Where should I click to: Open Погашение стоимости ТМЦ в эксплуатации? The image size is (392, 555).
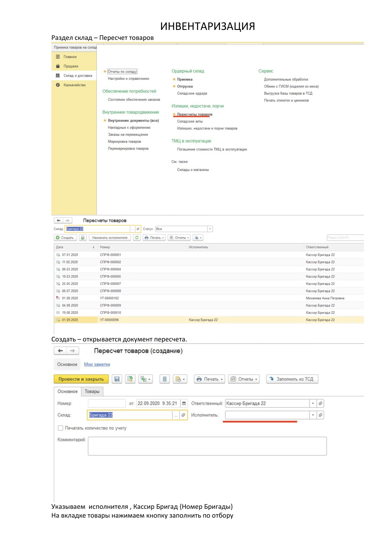coord(212,149)
